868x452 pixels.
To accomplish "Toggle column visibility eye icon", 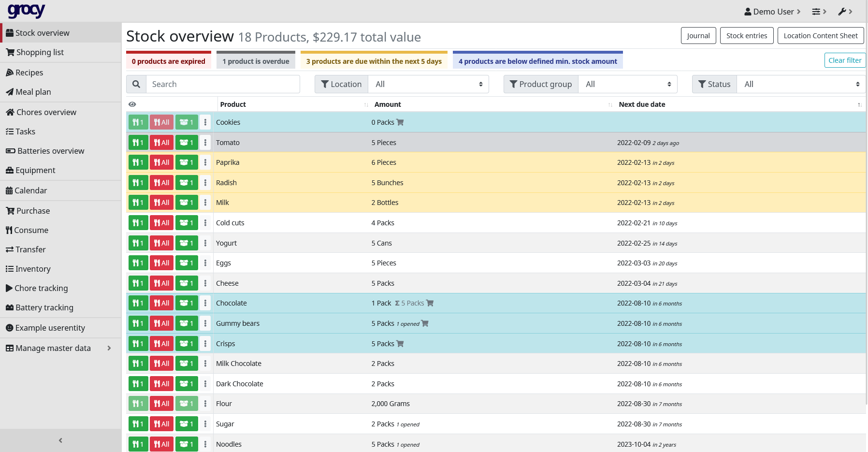I will [x=132, y=104].
